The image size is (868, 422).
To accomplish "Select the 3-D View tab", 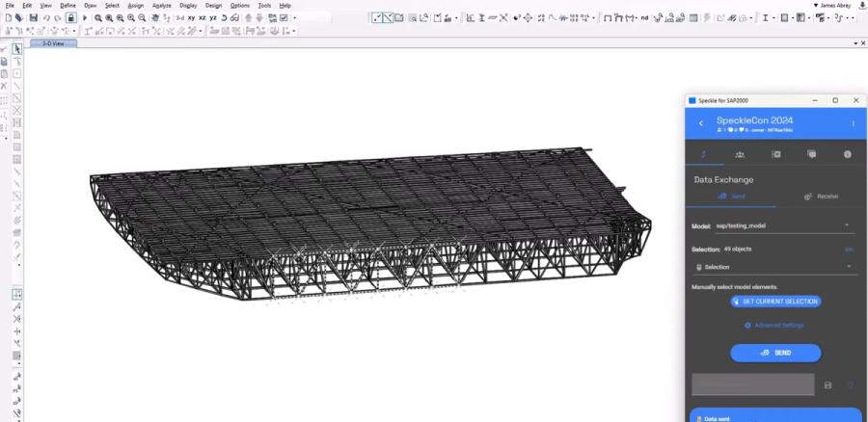I will [x=53, y=43].
